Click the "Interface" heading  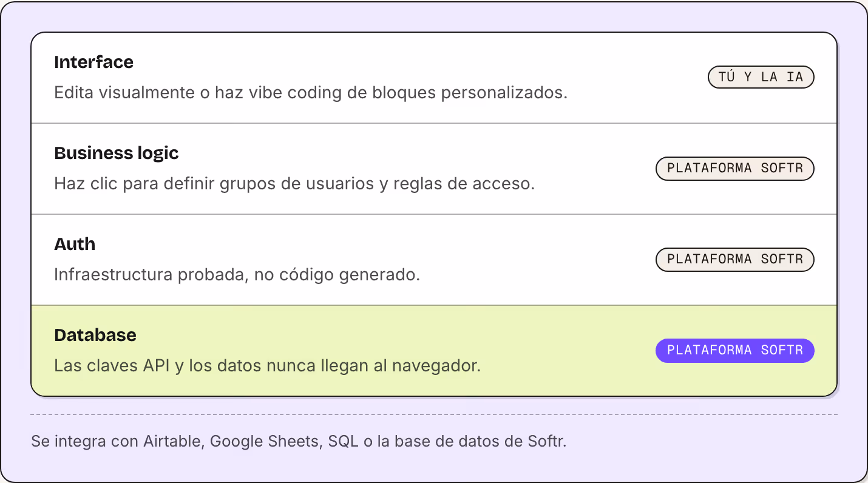[93, 62]
